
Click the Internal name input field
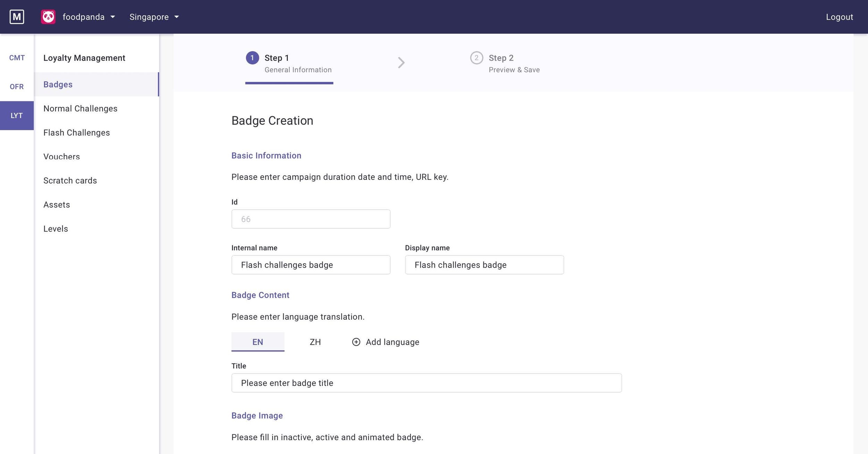tap(311, 264)
